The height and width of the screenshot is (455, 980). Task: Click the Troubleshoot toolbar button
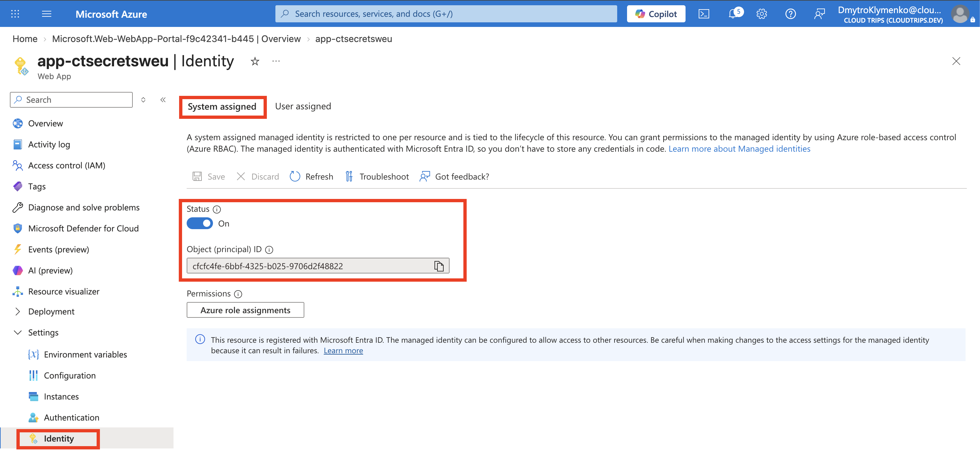point(377,176)
